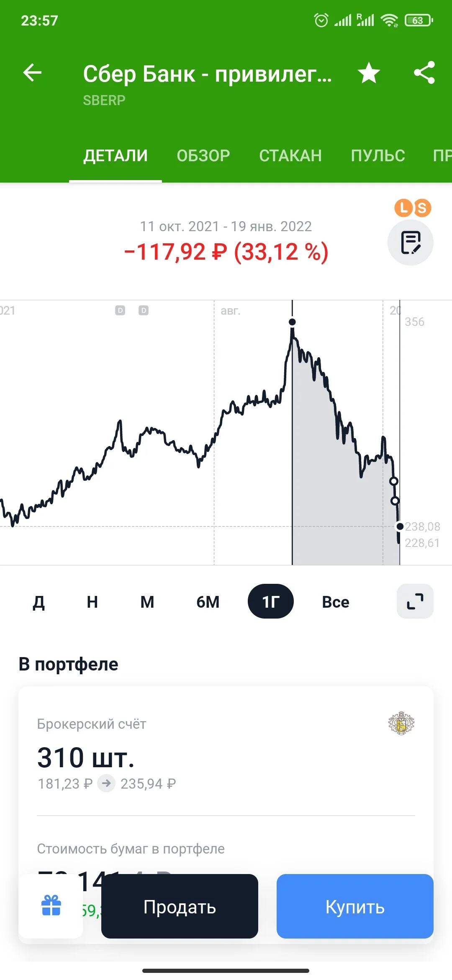Toggle the favorite star icon
The width and height of the screenshot is (452, 980).
tap(369, 72)
